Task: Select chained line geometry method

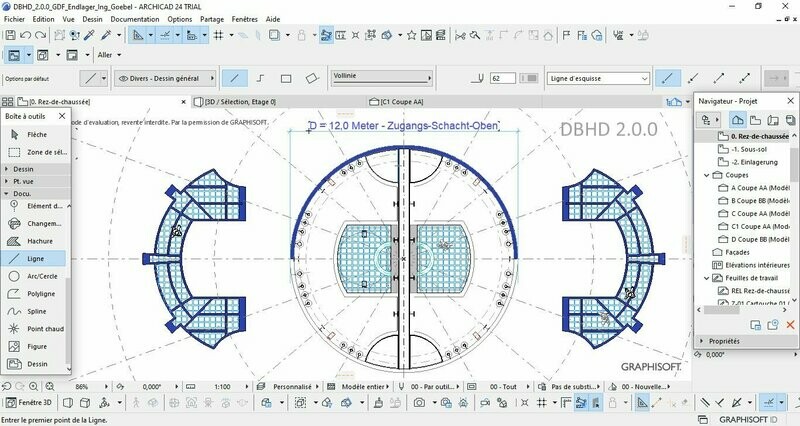Action: [261, 79]
